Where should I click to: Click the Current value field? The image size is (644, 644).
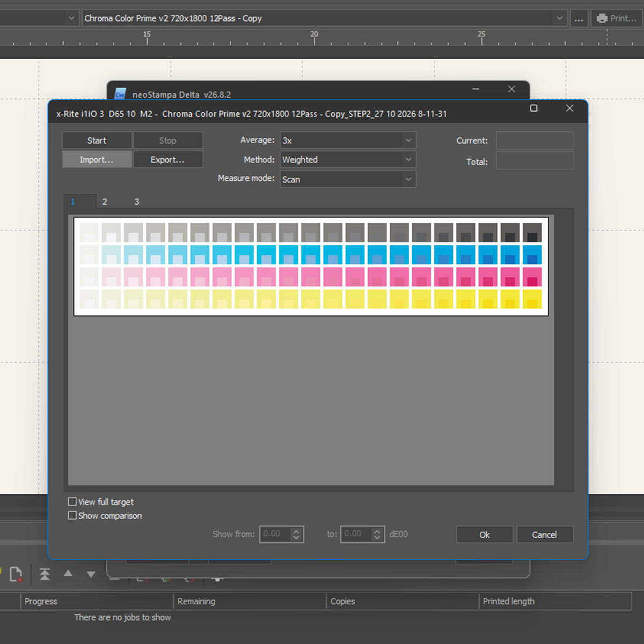coord(535,141)
